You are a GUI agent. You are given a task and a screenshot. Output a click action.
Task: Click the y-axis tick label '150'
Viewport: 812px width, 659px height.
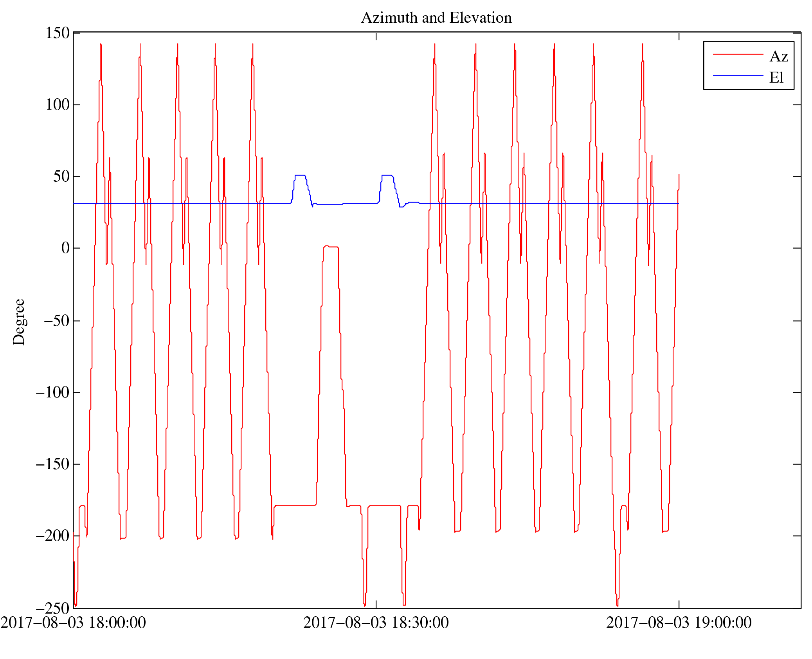(58, 33)
